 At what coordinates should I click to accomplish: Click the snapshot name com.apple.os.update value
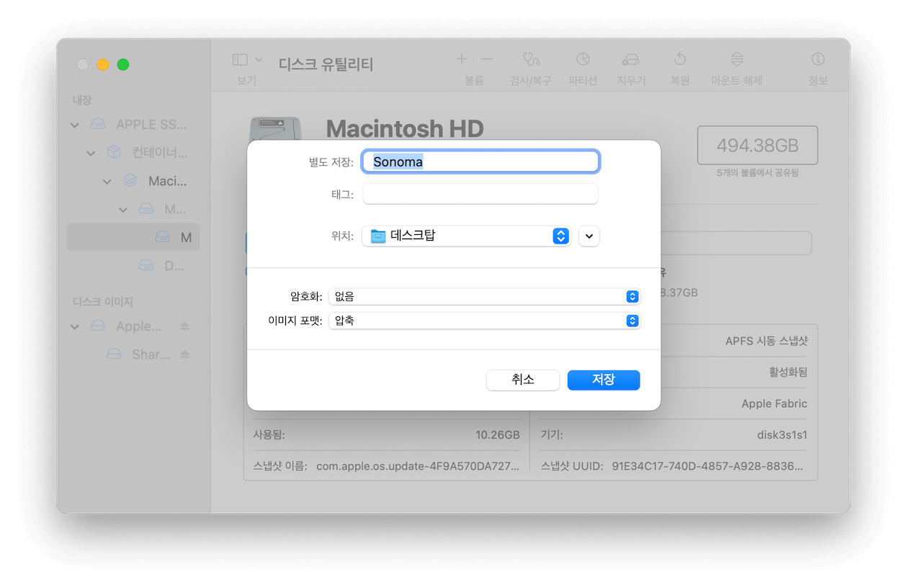pyautogui.click(x=417, y=466)
